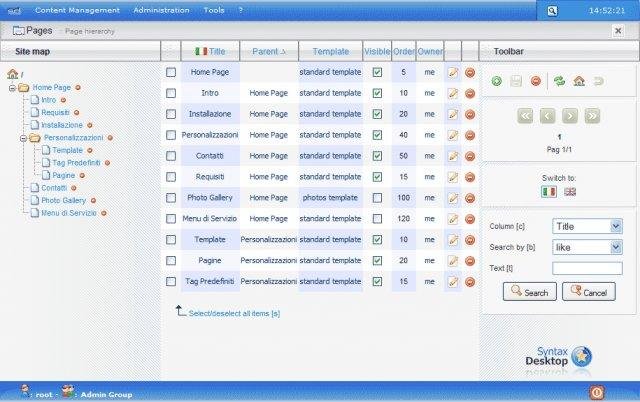Select the Pagine row checkbox
The image size is (640, 402).
tap(171, 260)
